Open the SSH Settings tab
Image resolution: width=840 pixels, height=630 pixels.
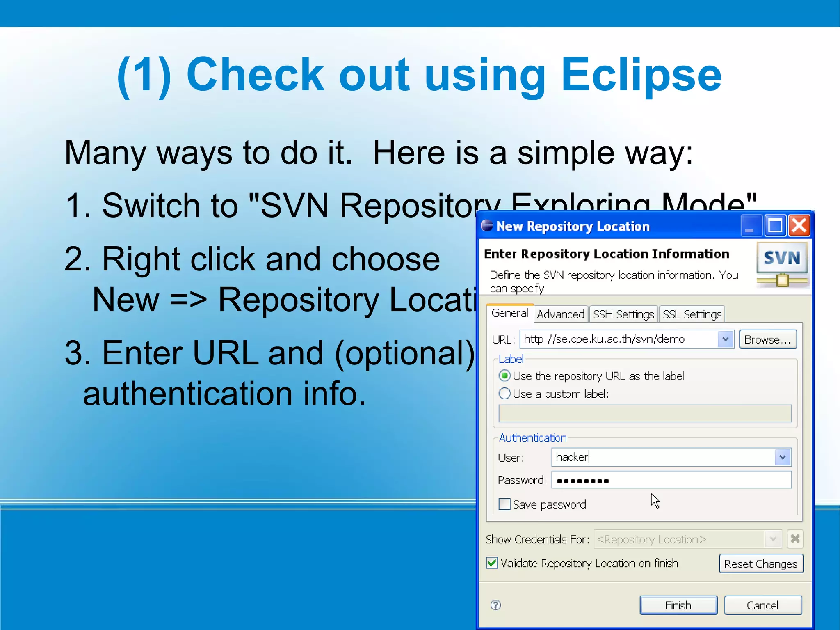coord(623,314)
